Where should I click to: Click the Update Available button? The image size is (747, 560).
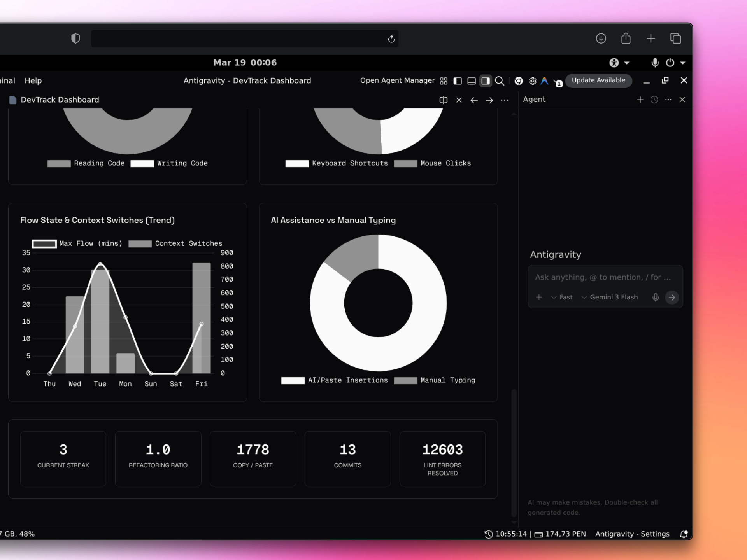tap(599, 80)
